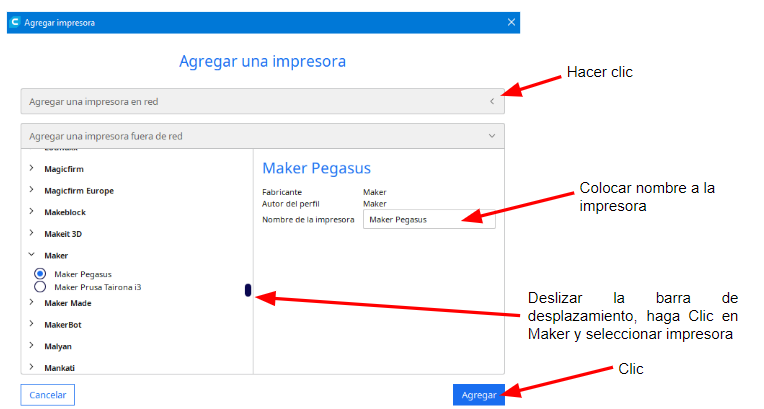The height and width of the screenshot is (409, 764).
Task: Click the 'Makeblock' list label
Action: 65,213
